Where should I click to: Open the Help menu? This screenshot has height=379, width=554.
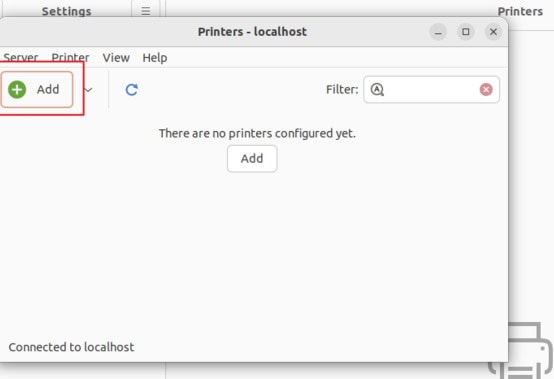(x=155, y=58)
